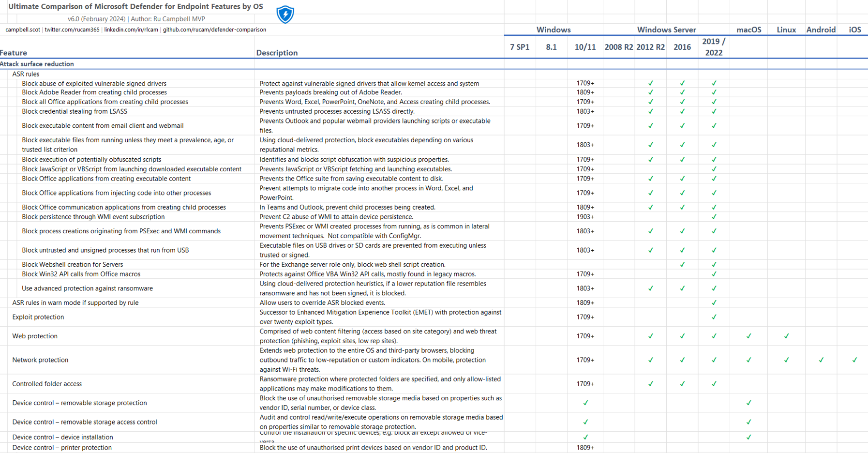Click the Webshell creation checkmark under 2016
Image resolution: width=868 pixels, height=453 pixels.
point(682,265)
